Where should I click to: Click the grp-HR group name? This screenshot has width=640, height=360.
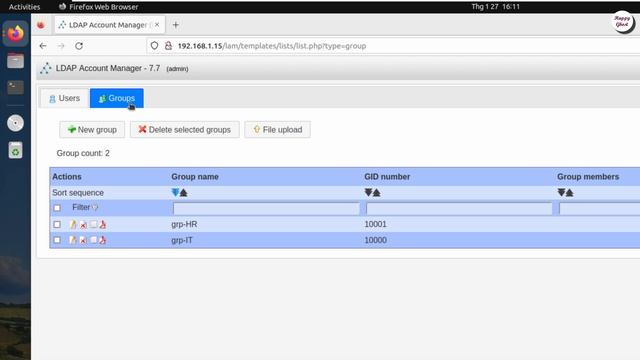[x=184, y=224]
